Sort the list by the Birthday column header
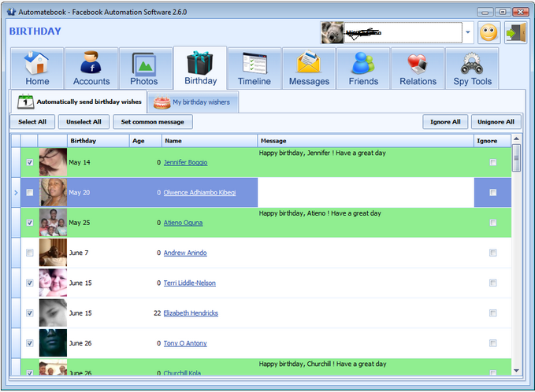535x392 pixels. coord(98,141)
